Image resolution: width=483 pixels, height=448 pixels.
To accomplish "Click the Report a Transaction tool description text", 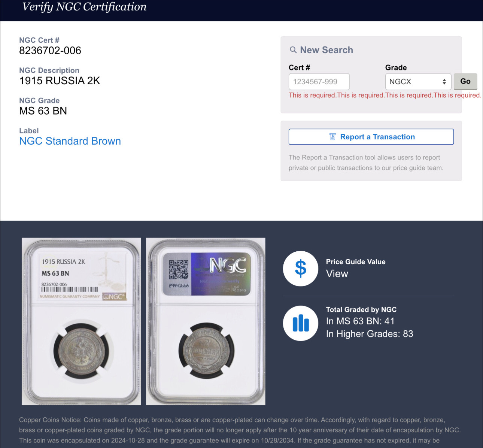I will click(366, 163).
